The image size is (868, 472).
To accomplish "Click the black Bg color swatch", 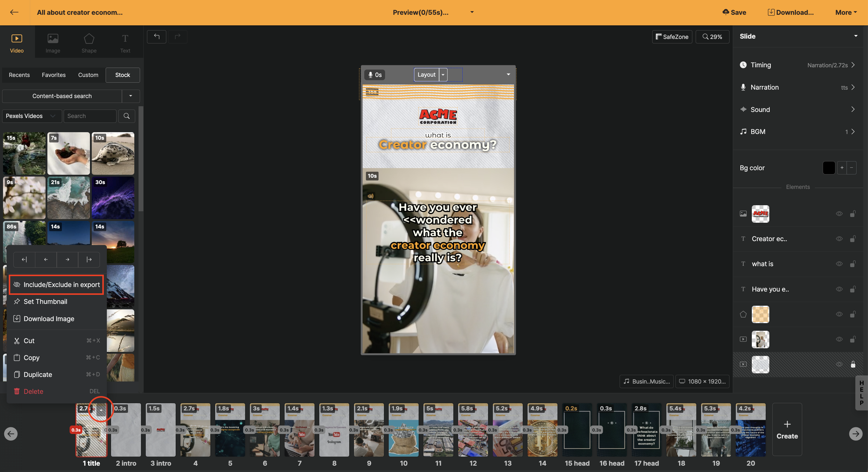I will tap(828, 168).
